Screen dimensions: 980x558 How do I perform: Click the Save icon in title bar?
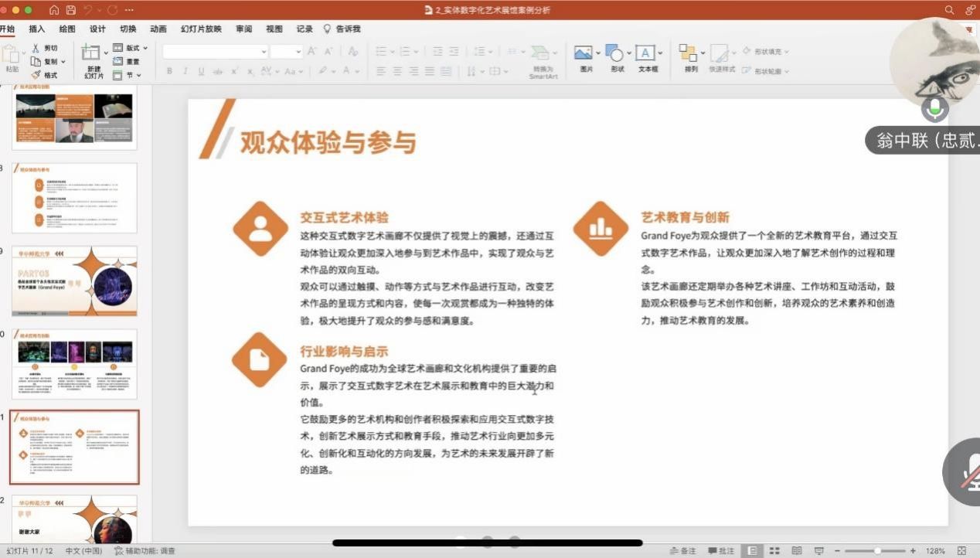(x=71, y=10)
